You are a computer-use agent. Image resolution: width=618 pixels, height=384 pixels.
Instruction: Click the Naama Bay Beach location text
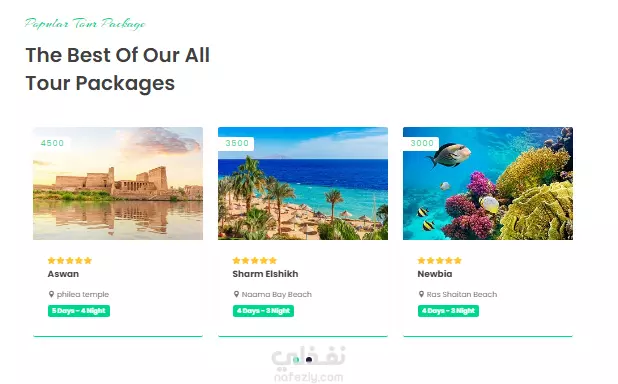click(x=277, y=294)
